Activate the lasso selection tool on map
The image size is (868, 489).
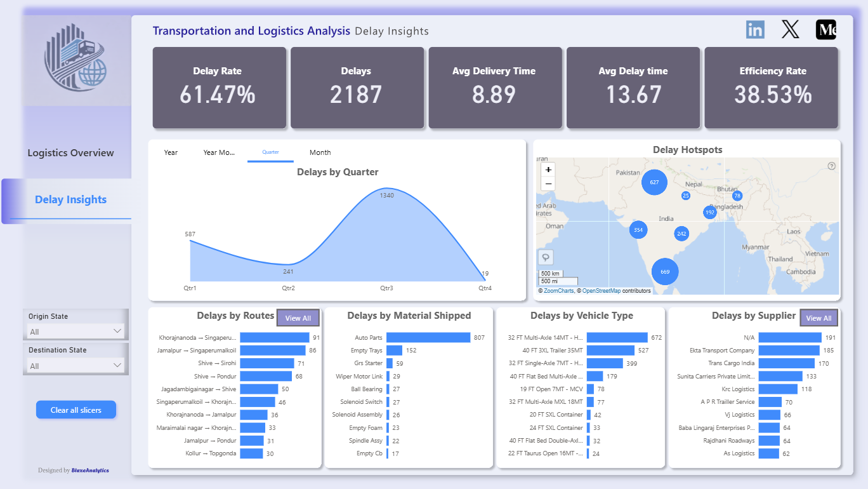[x=546, y=257]
